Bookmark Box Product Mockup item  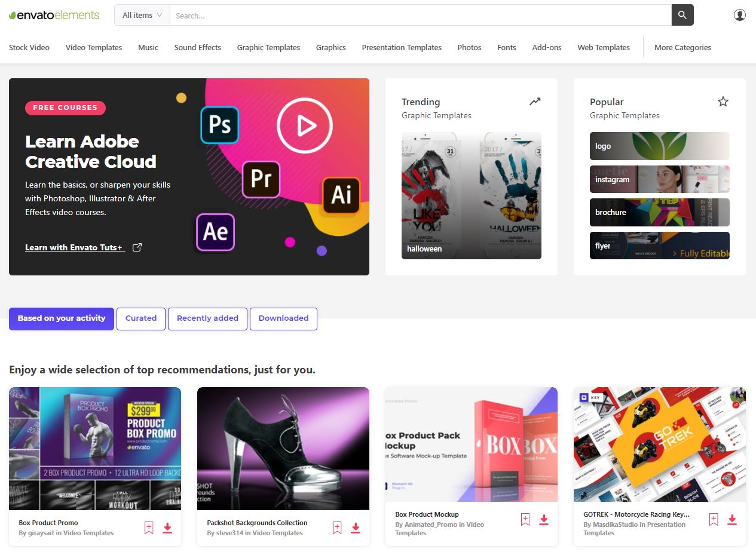pyautogui.click(x=525, y=519)
